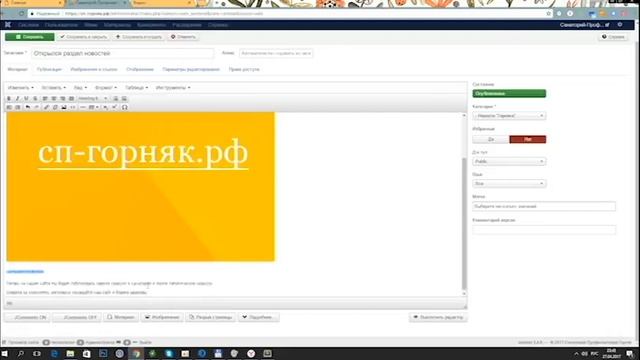Open the Heading format dropdown in toolbar
The height and width of the screenshot is (360, 640).
(x=93, y=98)
